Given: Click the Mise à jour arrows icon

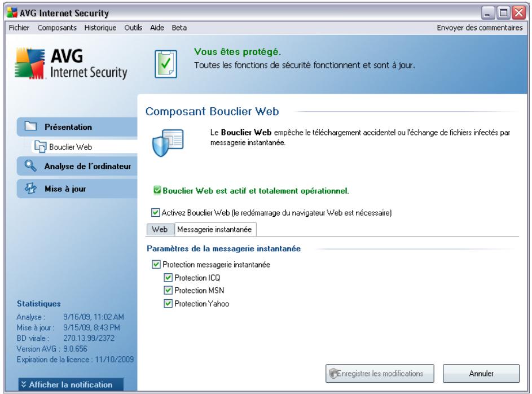Looking at the screenshot, I should point(30,189).
